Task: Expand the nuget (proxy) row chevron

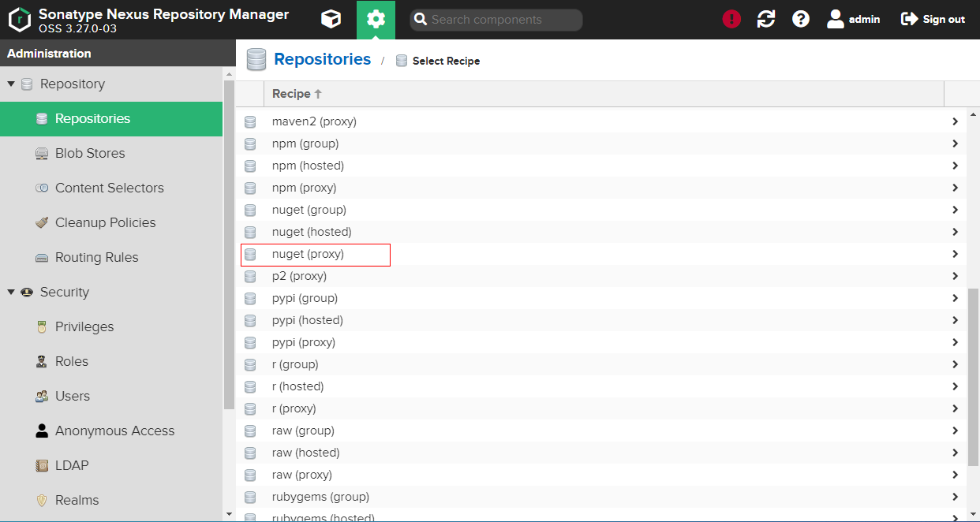Action: (x=955, y=254)
